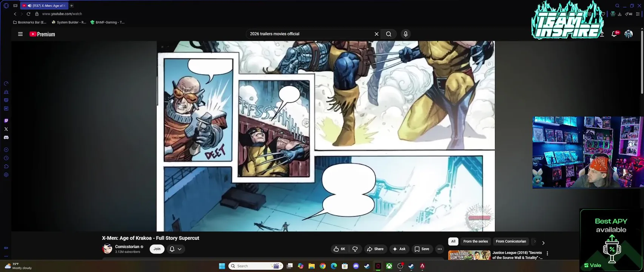
Task: Go to YouTube Premium home logo
Action: pyautogui.click(x=42, y=34)
